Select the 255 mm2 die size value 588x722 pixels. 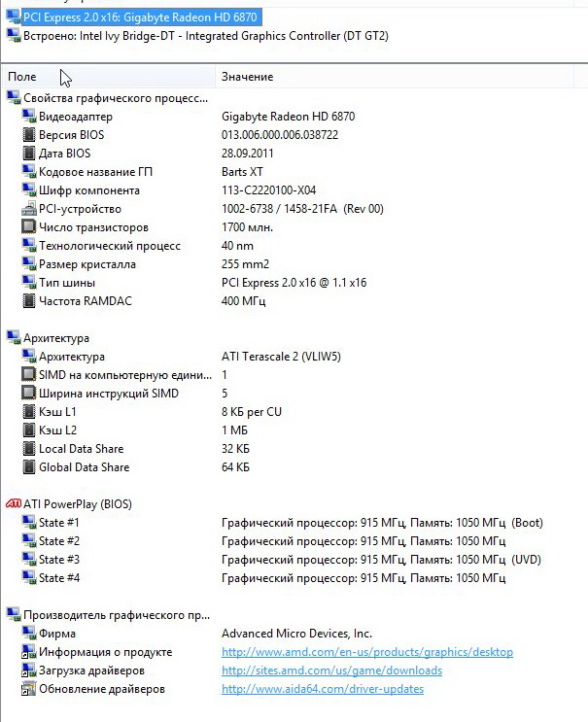click(246, 264)
